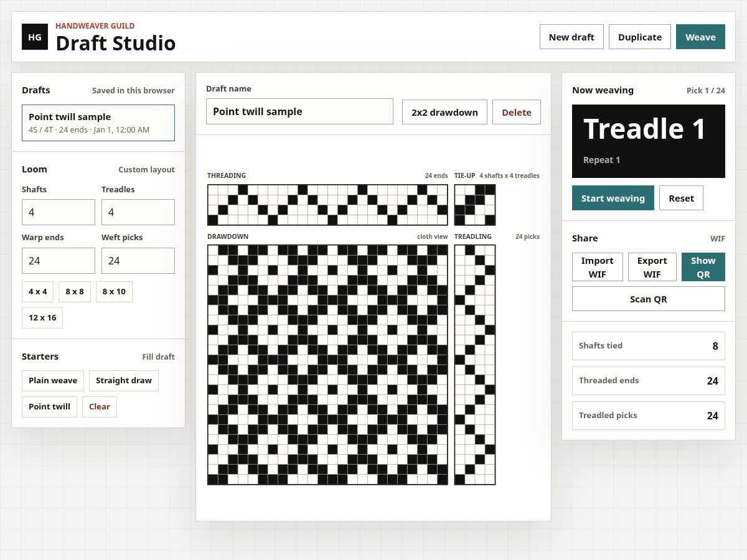Screen dimensions: 747x560
Task: Focus the Weft picks field
Action: [138, 261]
